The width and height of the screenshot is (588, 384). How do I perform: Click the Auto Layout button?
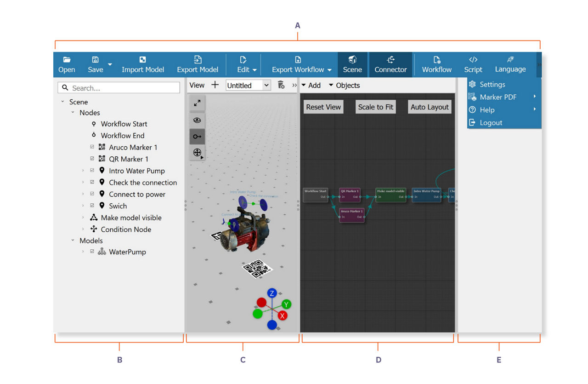[430, 107]
